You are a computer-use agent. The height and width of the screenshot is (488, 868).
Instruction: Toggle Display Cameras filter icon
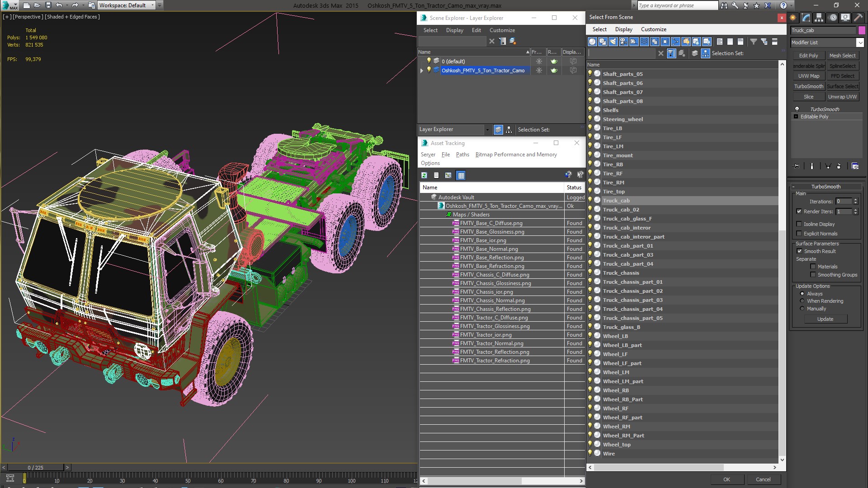point(623,42)
